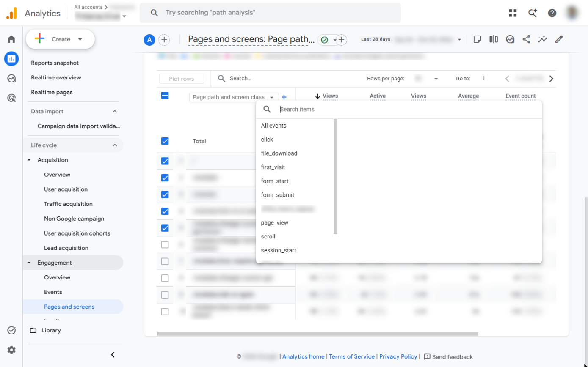The image size is (588, 367).
Task: Select file_download event option
Action: tap(279, 153)
